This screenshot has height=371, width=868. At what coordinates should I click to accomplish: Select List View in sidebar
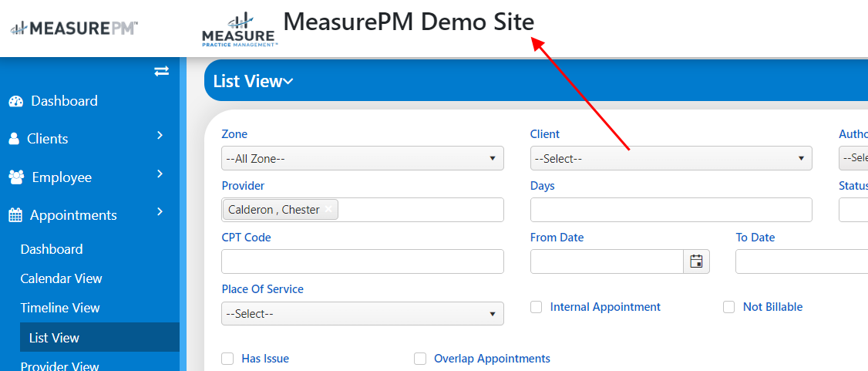[x=99, y=337]
